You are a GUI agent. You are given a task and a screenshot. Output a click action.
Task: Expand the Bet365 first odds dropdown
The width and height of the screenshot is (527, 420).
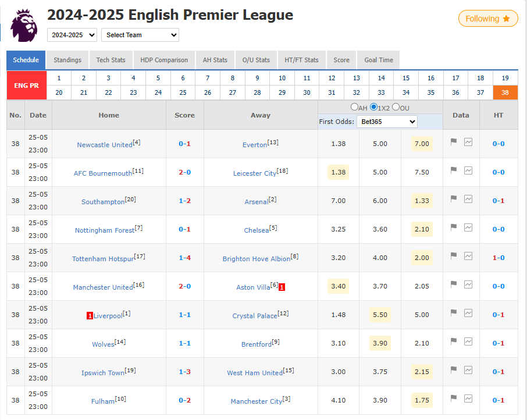pos(387,122)
